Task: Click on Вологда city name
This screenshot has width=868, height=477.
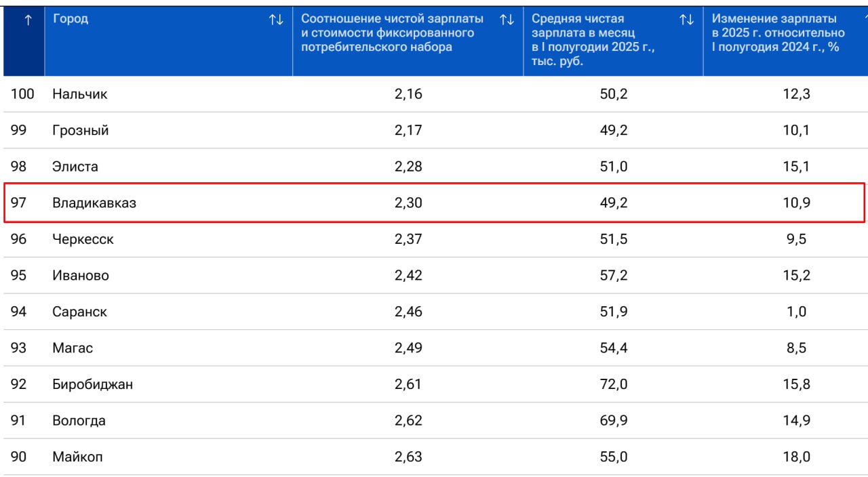Action: coord(79,421)
